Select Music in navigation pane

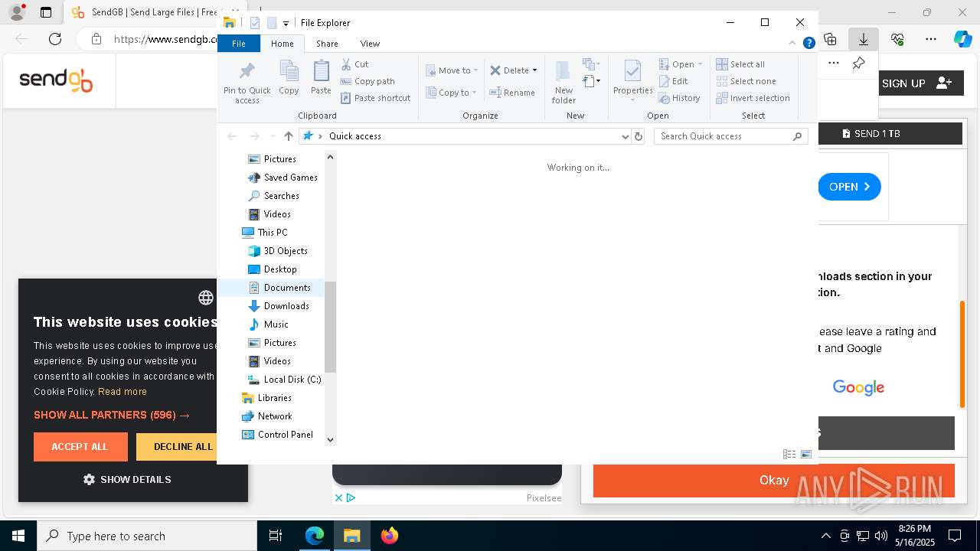[276, 324]
